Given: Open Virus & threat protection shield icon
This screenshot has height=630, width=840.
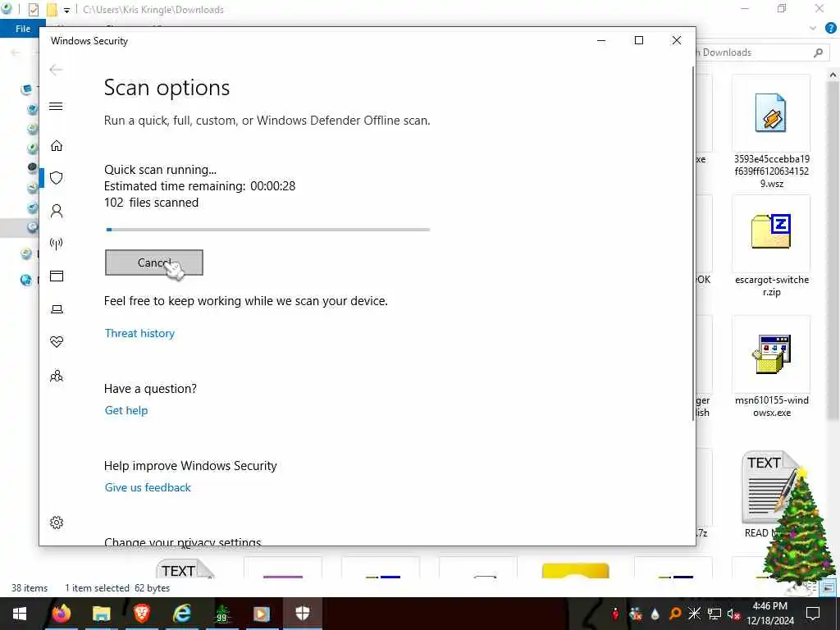Looking at the screenshot, I should click(x=57, y=178).
